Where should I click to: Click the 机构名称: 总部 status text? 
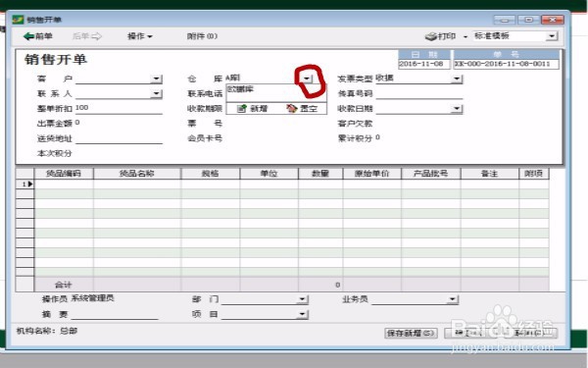[x=47, y=331]
